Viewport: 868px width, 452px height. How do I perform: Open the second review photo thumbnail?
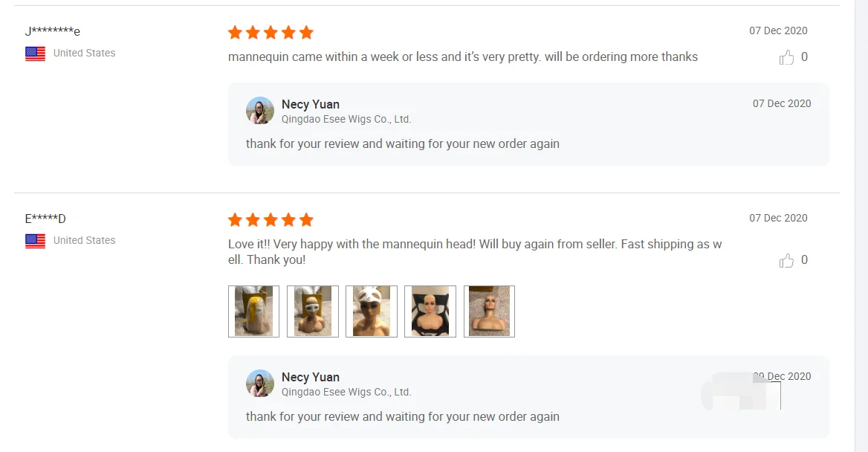[313, 311]
